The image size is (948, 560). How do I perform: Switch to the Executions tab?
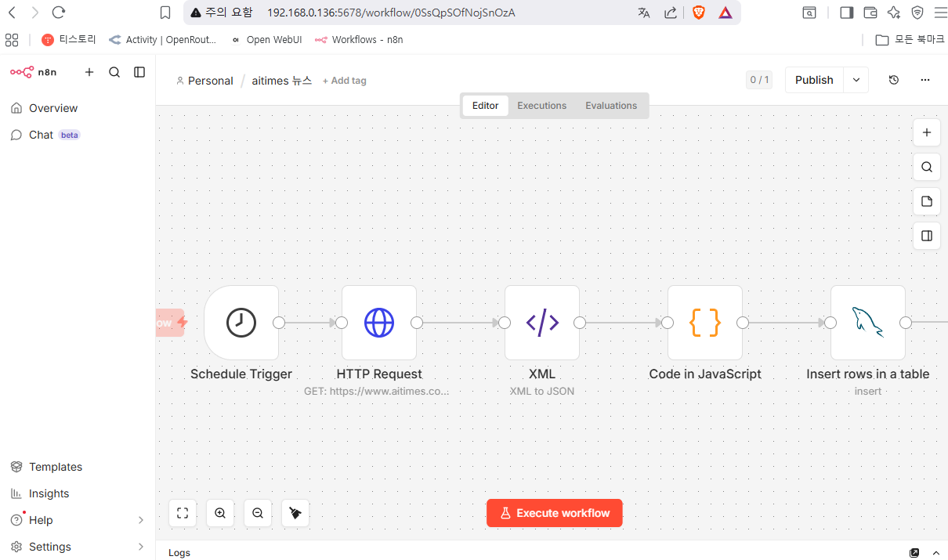[x=542, y=106]
